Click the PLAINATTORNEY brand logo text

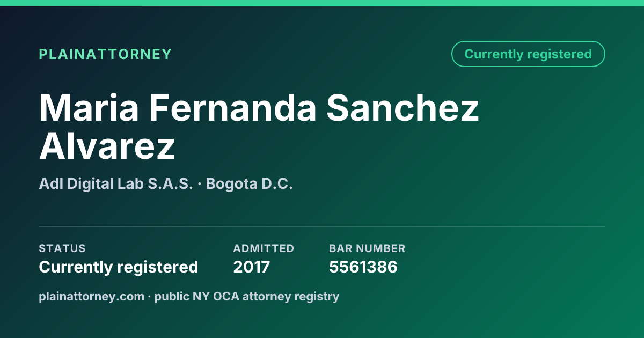[x=105, y=54]
